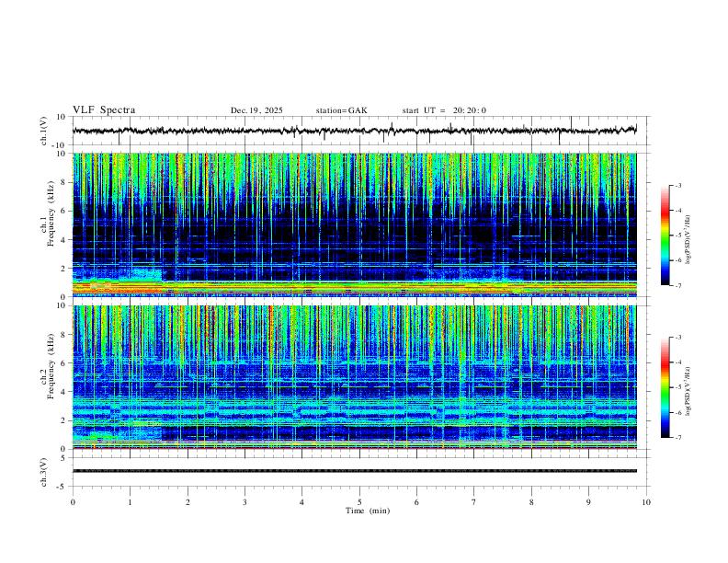Click the "station=GAK" header label
The image size is (728, 563).
[341, 110]
